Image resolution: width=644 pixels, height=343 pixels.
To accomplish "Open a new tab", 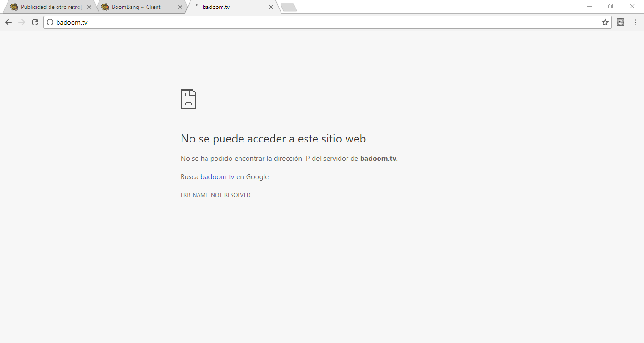I will click(x=289, y=7).
